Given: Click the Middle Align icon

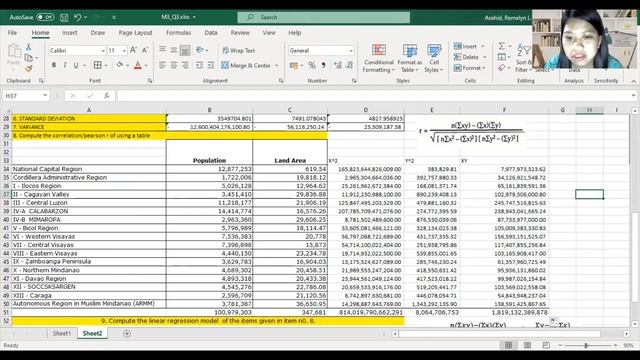Looking at the screenshot, I should click(173, 50).
